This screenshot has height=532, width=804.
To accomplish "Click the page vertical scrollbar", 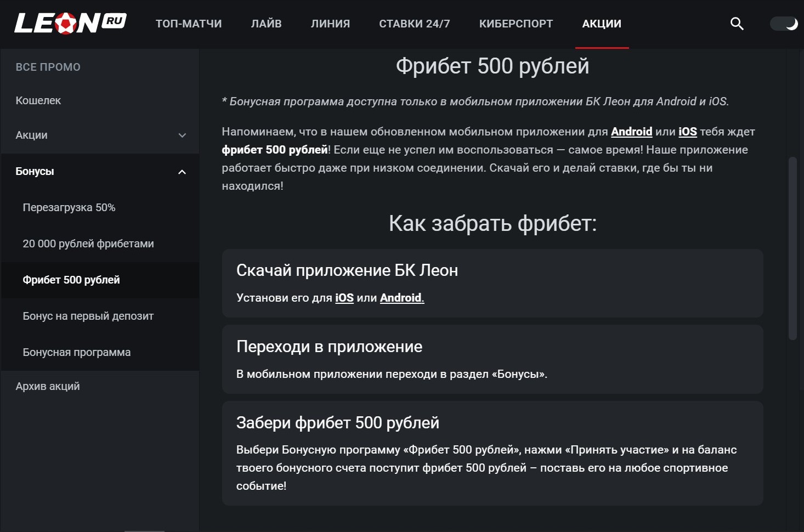I will tap(792, 248).
